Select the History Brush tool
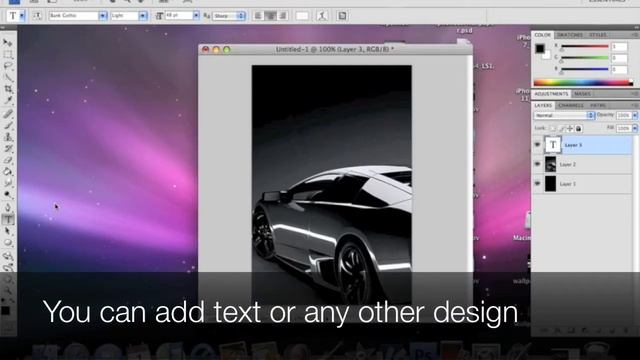 coord(7,148)
